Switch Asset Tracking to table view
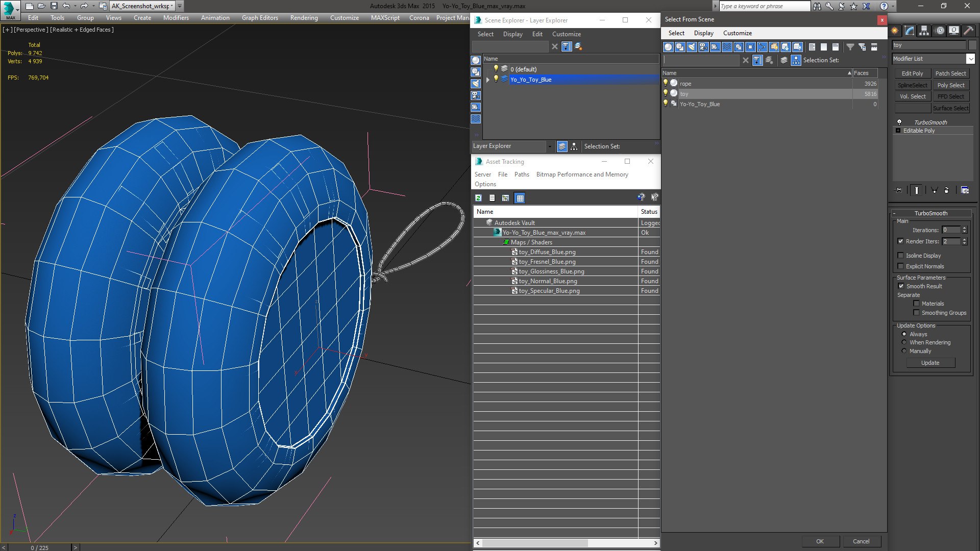 tap(520, 198)
